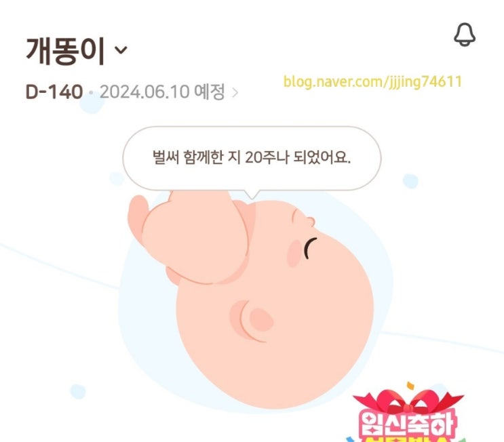The width and height of the screenshot is (504, 442).
Task: Expand the 개똥이 name dropdown chevron
Action: pos(121,50)
